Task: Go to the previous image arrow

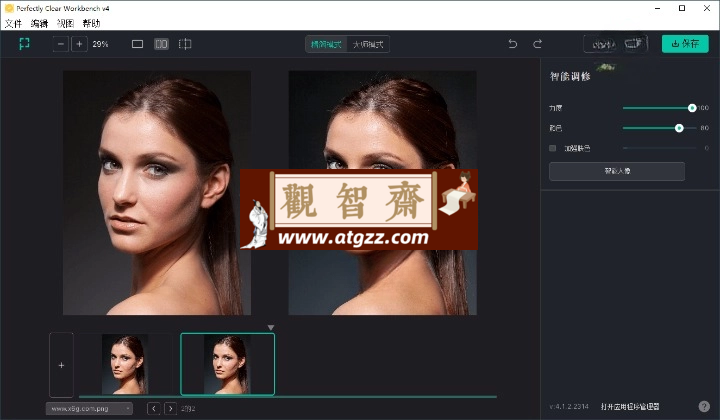Action: pos(154,409)
